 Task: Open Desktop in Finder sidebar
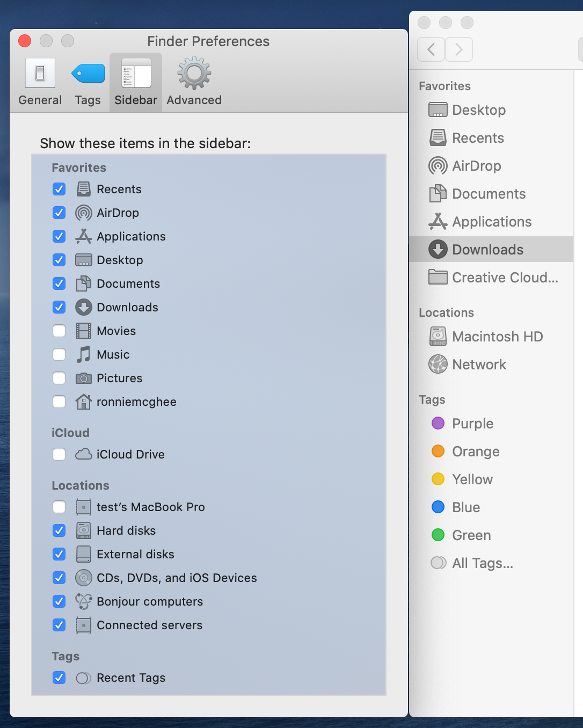pos(491,110)
